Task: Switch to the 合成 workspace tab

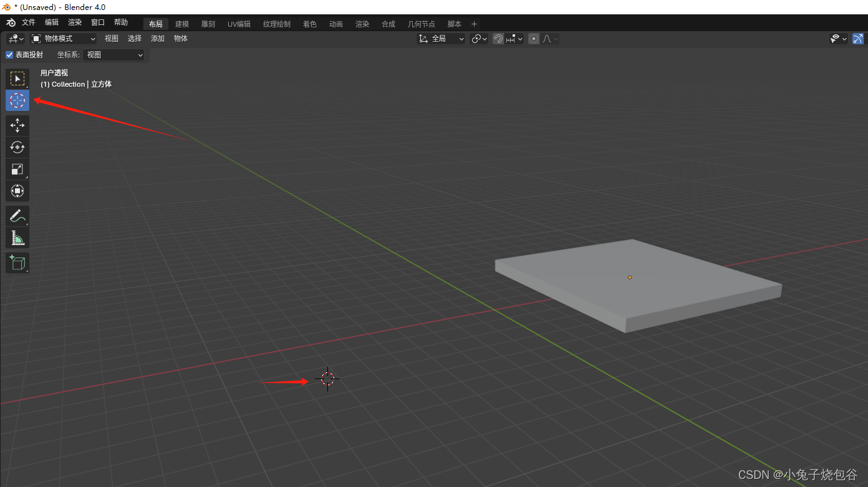Action: (388, 24)
